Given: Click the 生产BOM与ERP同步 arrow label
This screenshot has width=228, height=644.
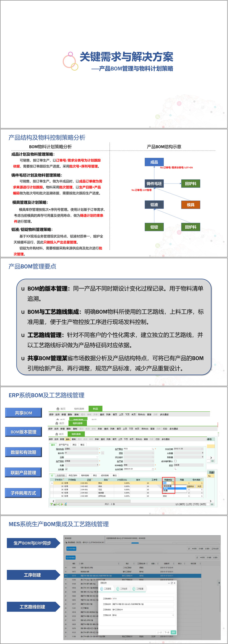Looking at the screenshot, I should pyautogui.click(x=33, y=543).
